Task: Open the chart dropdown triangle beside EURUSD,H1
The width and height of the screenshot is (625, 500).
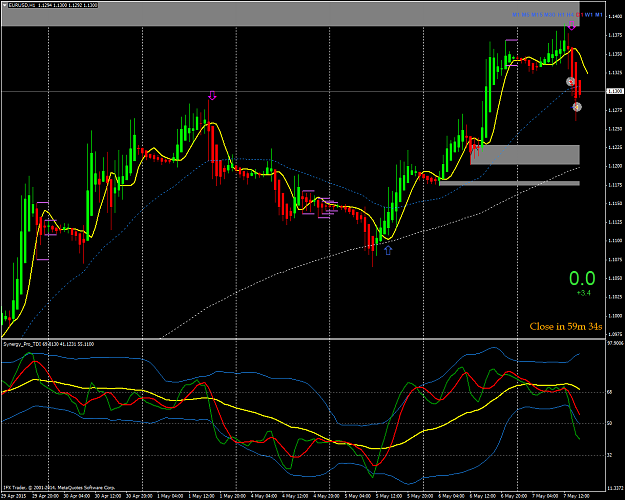Action: click(x=5, y=5)
